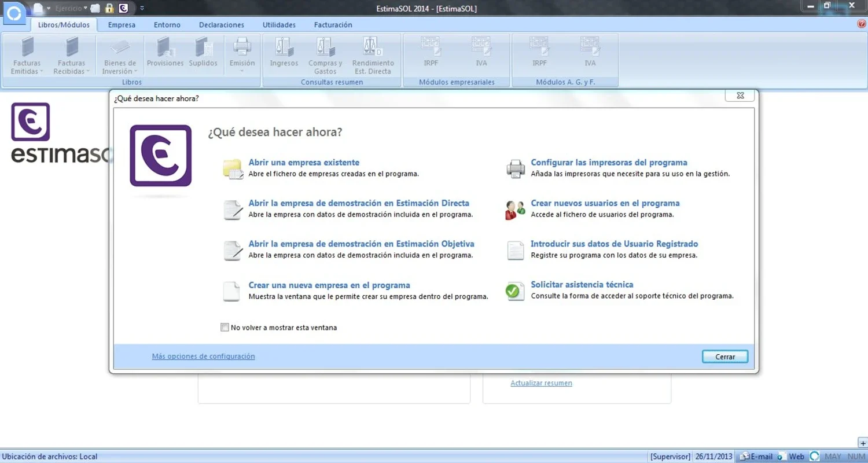Click the document icon for Usuario Registrado
Image resolution: width=868 pixels, height=463 pixels.
click(x=516, y=251)
